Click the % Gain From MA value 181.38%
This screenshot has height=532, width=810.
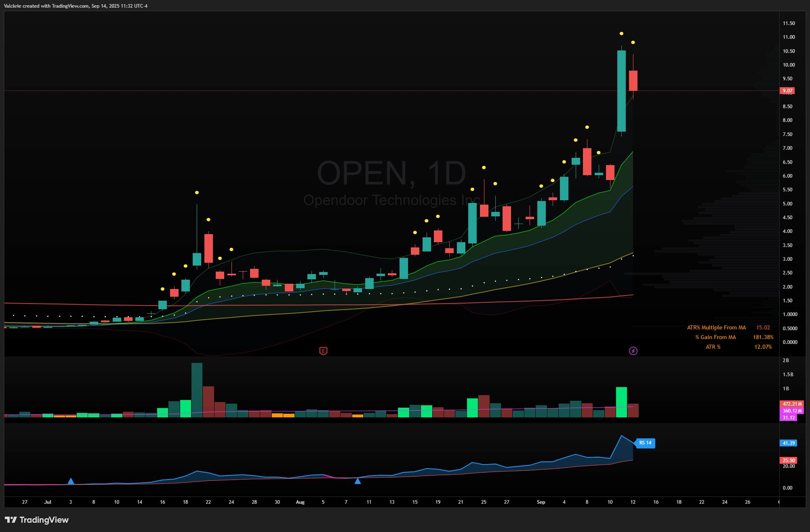763,337
